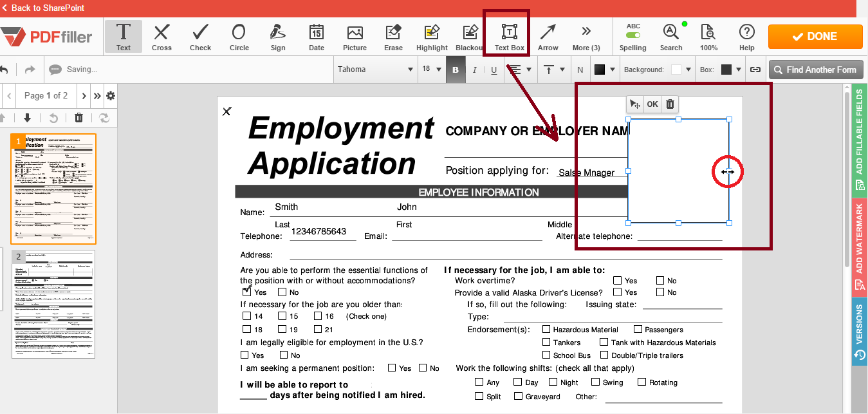This screenshot has height=414, width=868.
Task: Jump to last page double arrow
Action: pos(97,96)
